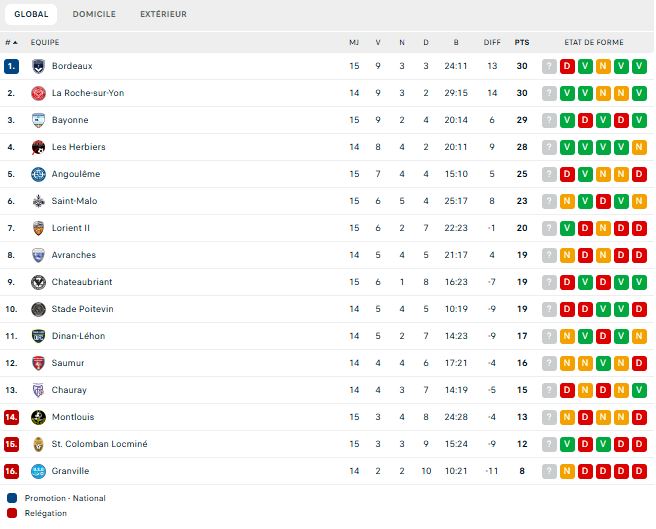Click the Les Herbiers team logo
Screen dimensions: 656x529
pos(38,147)
